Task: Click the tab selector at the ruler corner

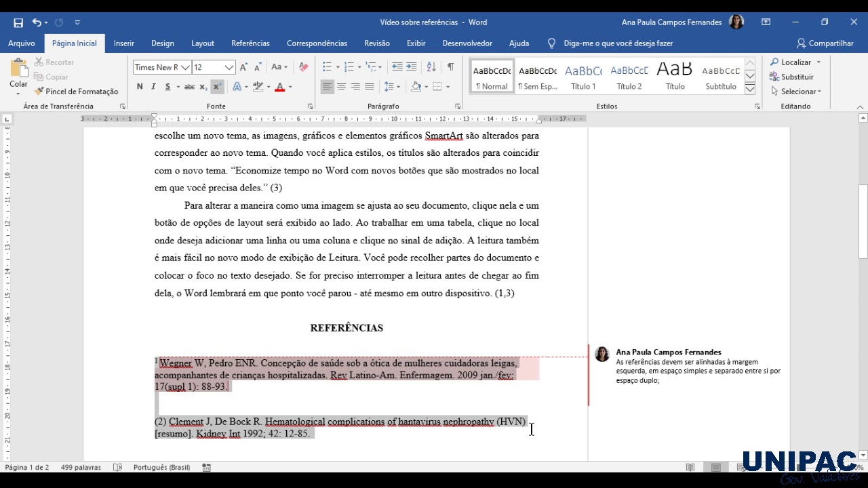Action: pos(7,119)
